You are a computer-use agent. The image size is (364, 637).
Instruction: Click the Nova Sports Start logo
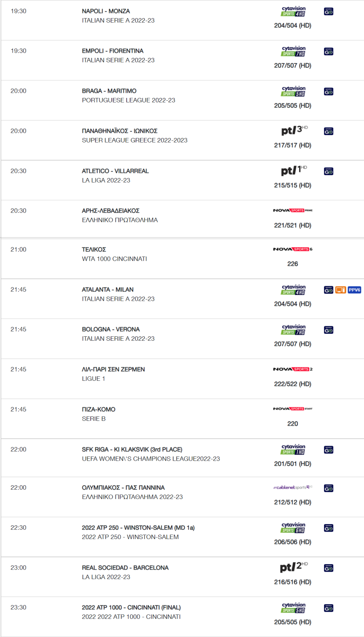pos(293,409)
